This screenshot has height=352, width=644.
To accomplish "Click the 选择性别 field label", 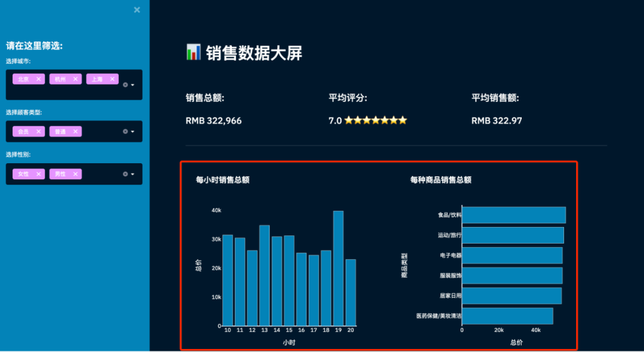I will pos(18,155).
